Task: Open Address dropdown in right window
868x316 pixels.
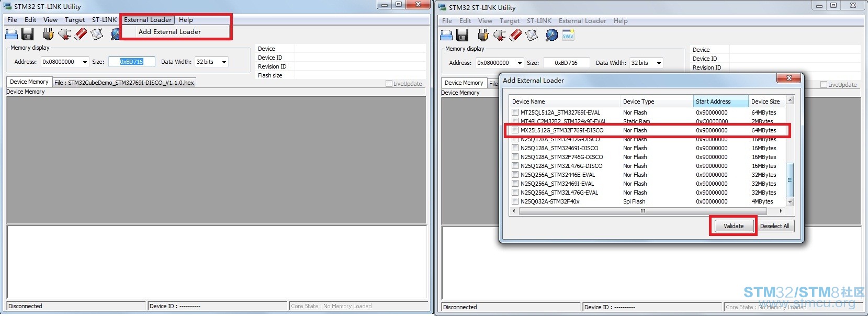Action: (x=520, y=63)
